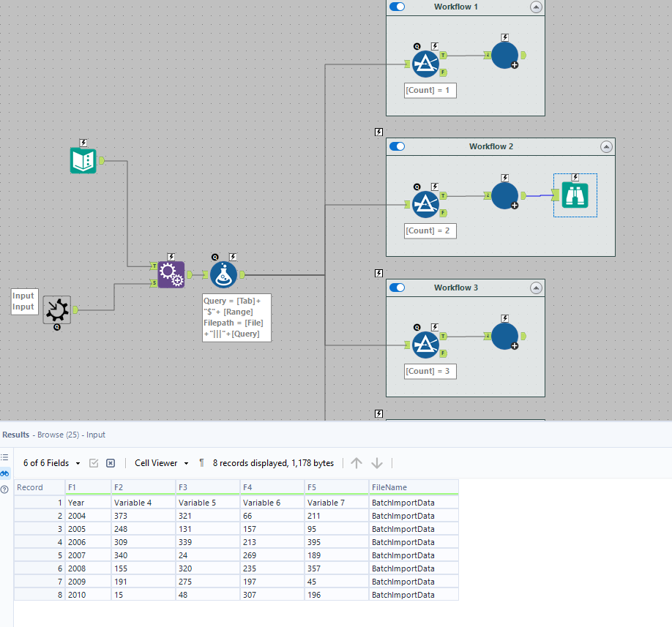The height and width of the screenshot is (627, 672).
Task: Click the checkmark icon in the results toolbar
Action: (x=94, y=463)
